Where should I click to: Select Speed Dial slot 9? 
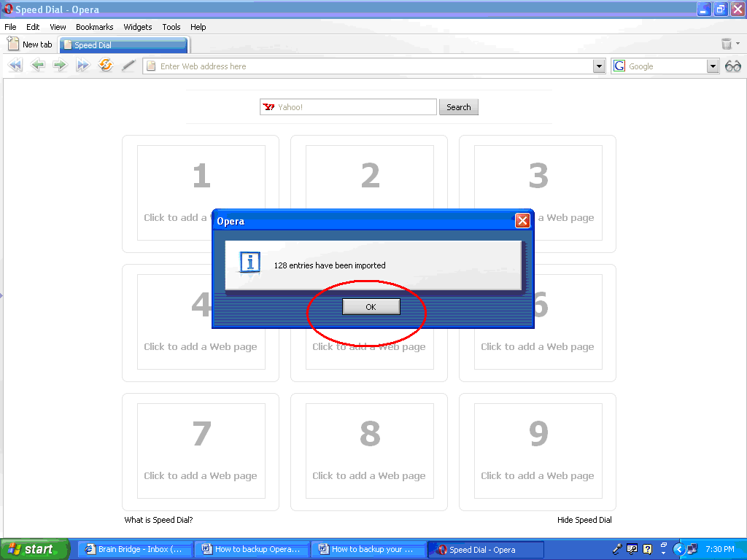538,452
